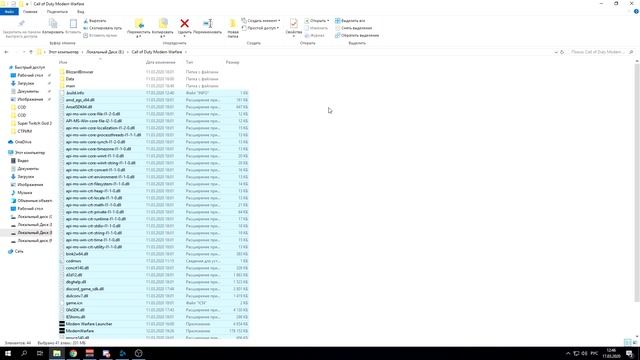Open the Open (Открыть) dropdown in ribbon

tap(317, 20)
